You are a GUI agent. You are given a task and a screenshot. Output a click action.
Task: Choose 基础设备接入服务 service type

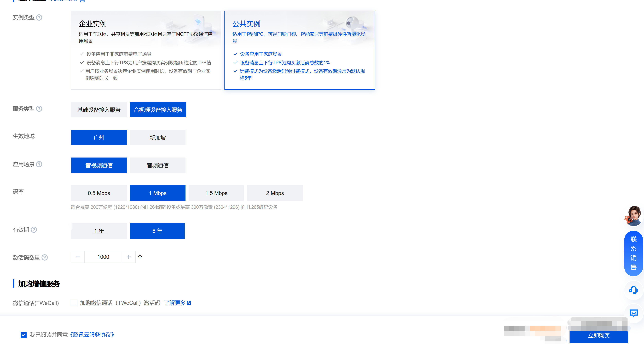[99, 110]
